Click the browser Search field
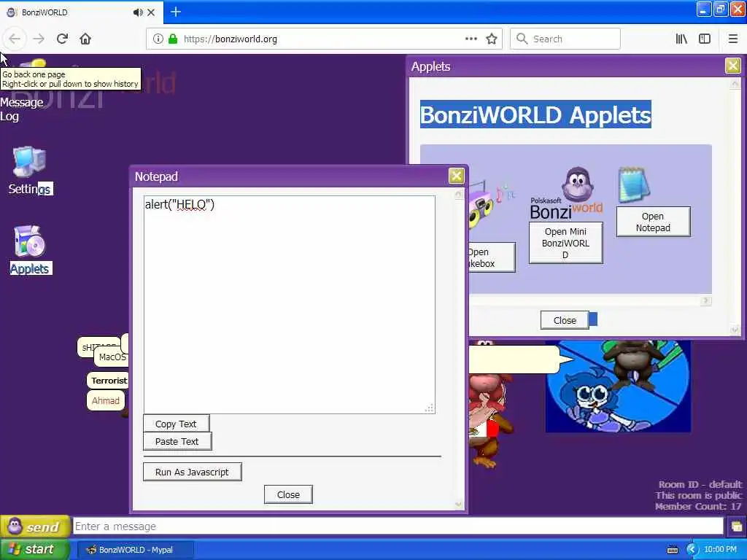 (565, 39)
